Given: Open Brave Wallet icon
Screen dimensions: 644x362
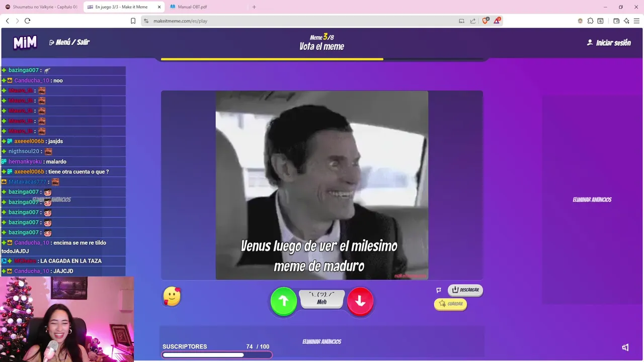Looking at the screenshot, I should click(616, 21).
